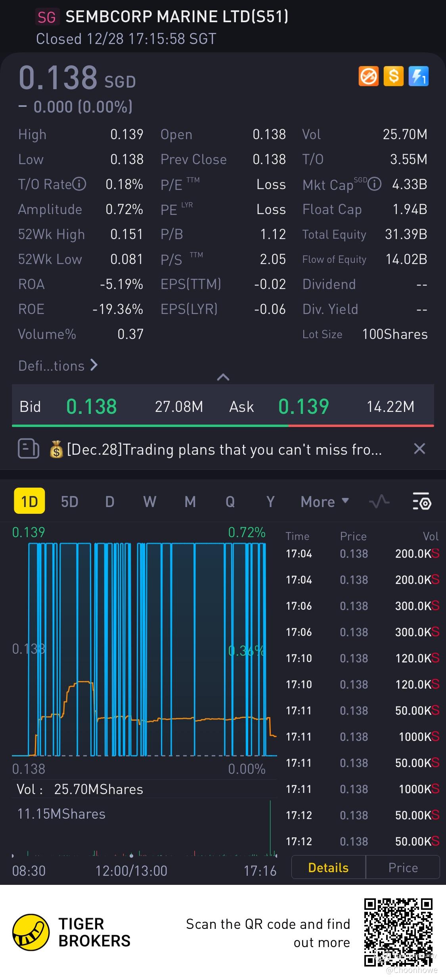Image resolution: width=446 pixels, height=980 pixels.
Task: Switch to the Price tab
Action: coord(403,868)
